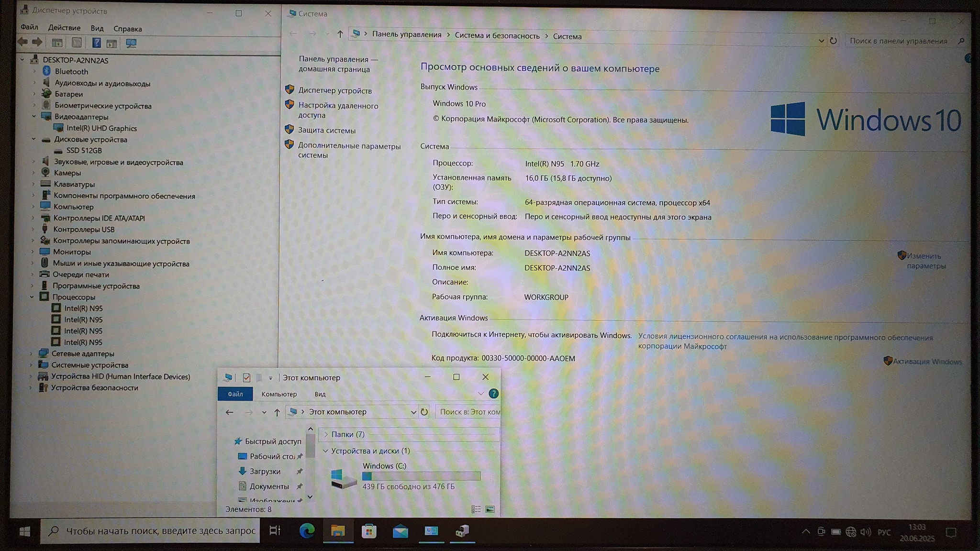Open the Действие menu in Device Manager
Screen dimensions: 980x551
pyautogui.click(x=64, y=28)
